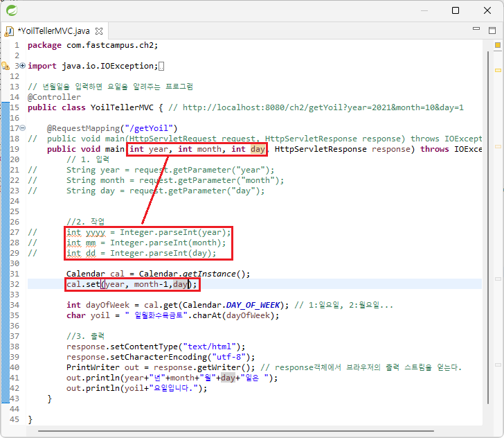This screenshot has width=504, height=438.
Task: Click "utf-8" string on line 39
Action: coord(228,357)
